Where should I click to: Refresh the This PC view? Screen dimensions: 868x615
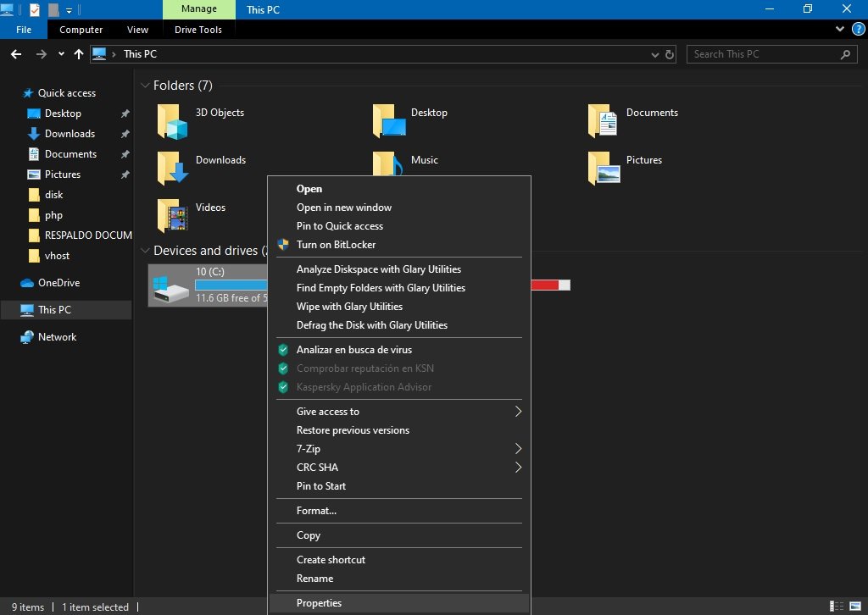tap(670, 54)
